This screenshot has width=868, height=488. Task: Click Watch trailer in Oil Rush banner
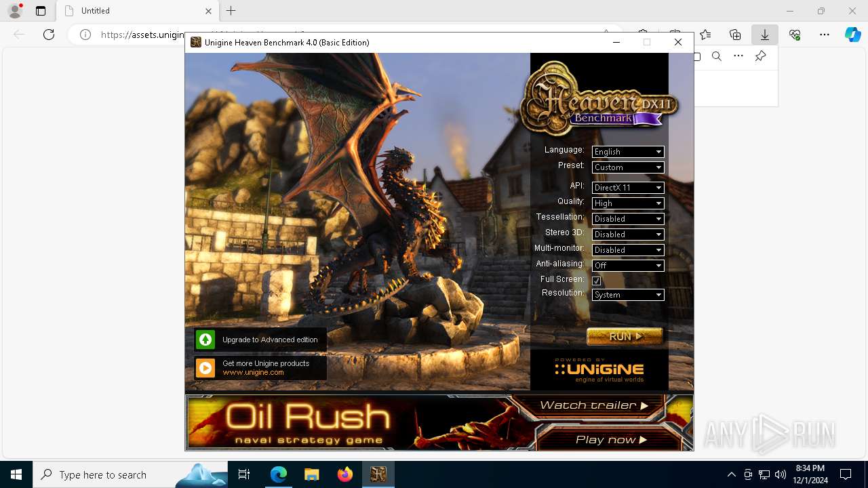tap(595, 405)
